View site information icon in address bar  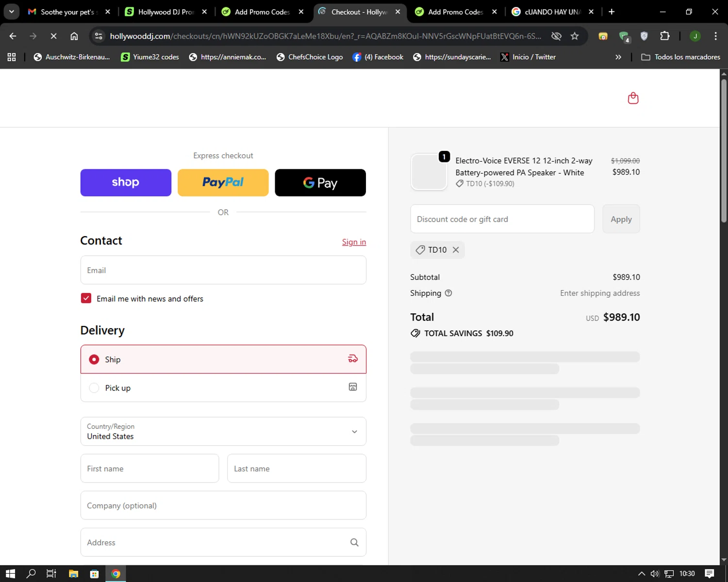pyautogui.click(x=99, y=36)
